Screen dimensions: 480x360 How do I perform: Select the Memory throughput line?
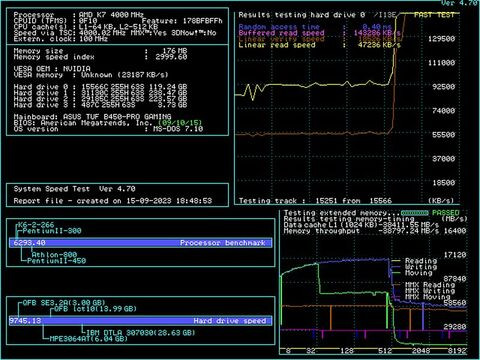(x=361, y=231)
